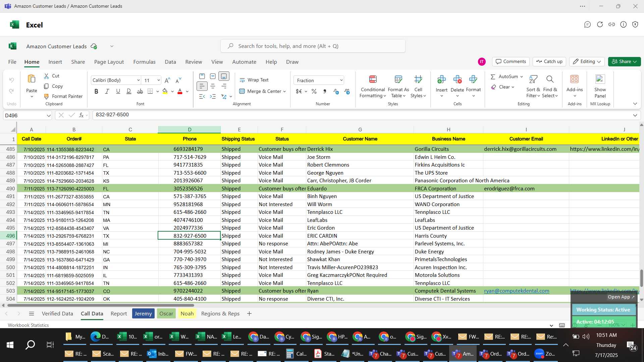This screenshot has height=362, width=644.
Task: Add a new sheet
Action: (x=249, y=314)
